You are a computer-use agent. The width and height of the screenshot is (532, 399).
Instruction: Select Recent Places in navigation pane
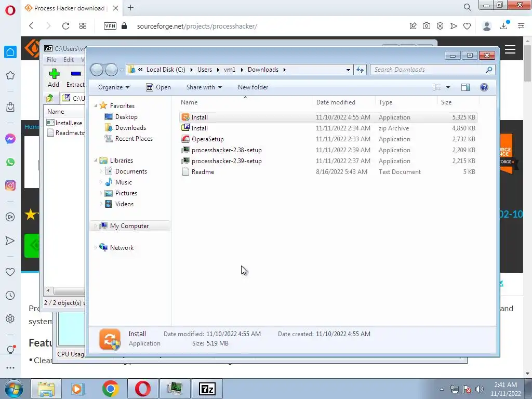[x=134, y=138]
